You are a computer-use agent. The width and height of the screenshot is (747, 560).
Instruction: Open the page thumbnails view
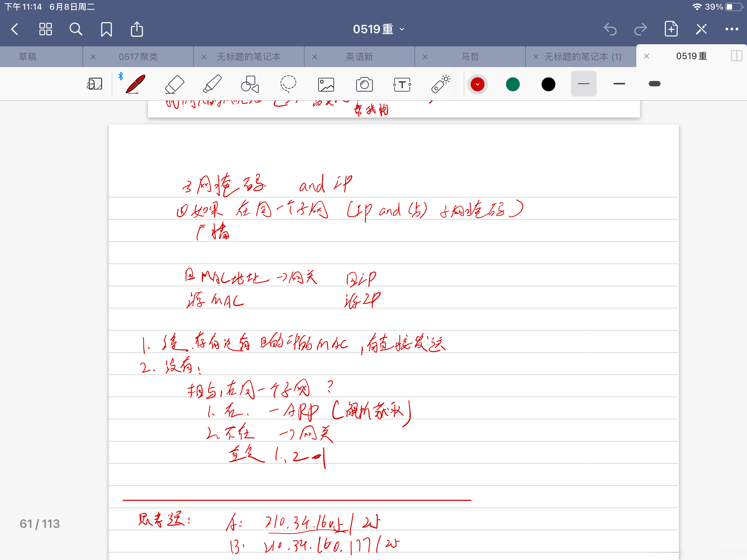tap(45, 29)
